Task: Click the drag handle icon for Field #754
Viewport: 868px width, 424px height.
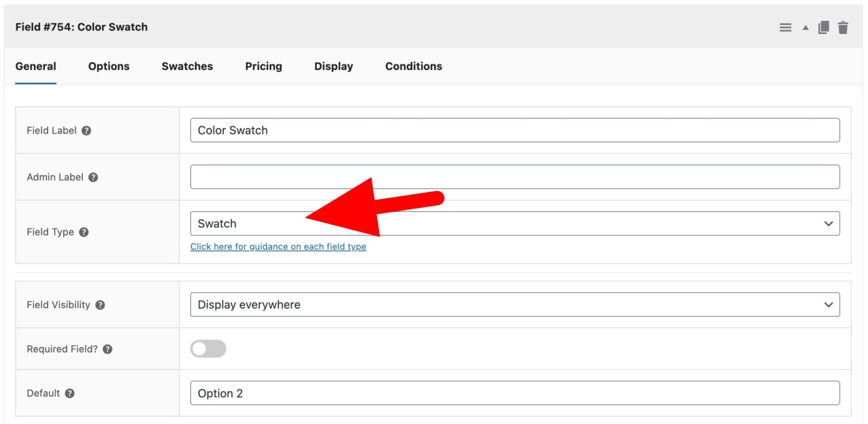Action: (785, 27)
